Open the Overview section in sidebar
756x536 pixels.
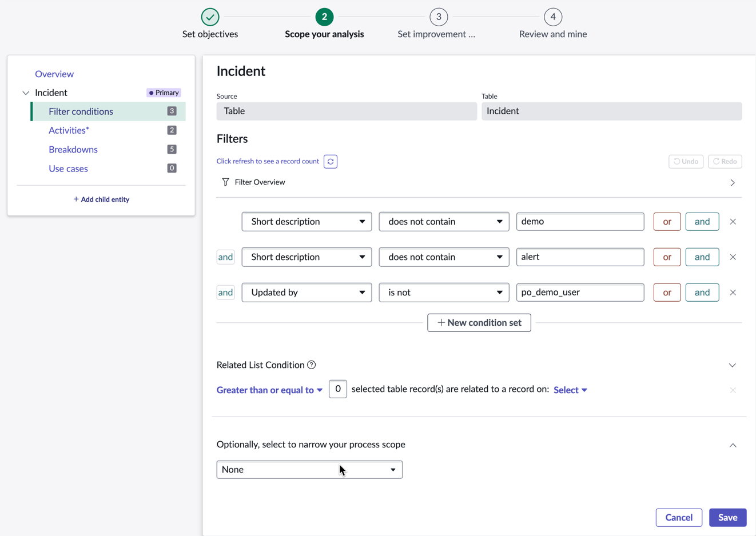click(x=54, y=74)
